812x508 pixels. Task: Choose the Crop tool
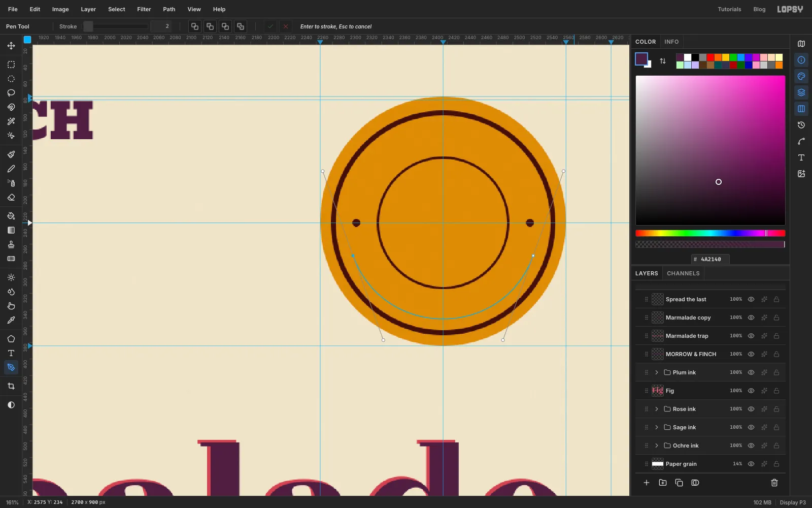point(11,386)
